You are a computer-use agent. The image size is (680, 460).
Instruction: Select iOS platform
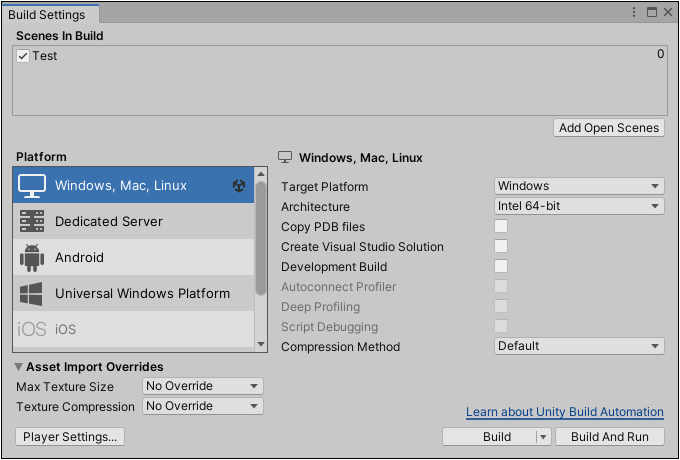[134, 329]
